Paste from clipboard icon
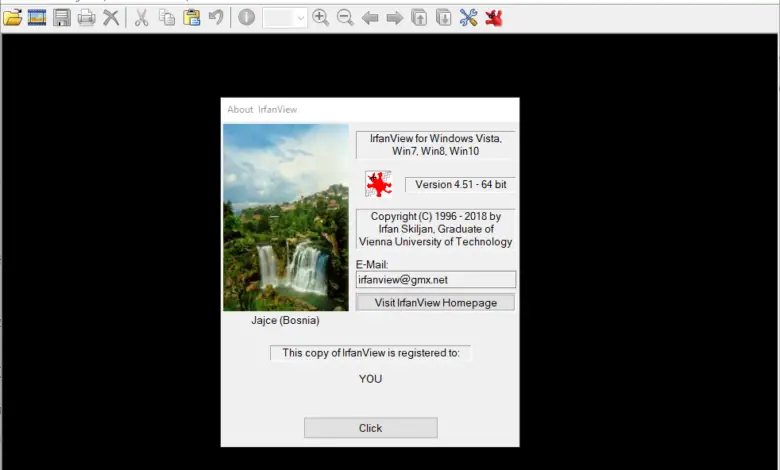The width and height of the screenshot is (780, 470). click(192, 18)
